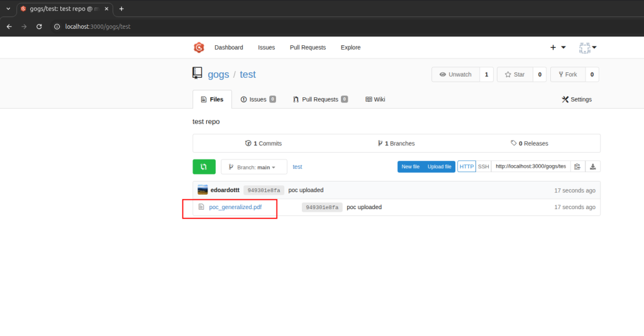Click the site info icon in address bar
The height and width of the screenshot is (336, 644).
pyautogui.click(x=57, y=26)
